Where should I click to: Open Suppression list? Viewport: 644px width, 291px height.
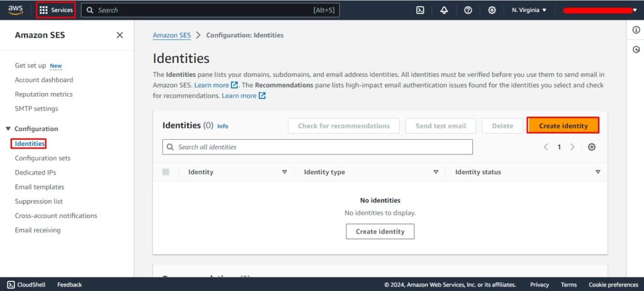click(38, 202)
